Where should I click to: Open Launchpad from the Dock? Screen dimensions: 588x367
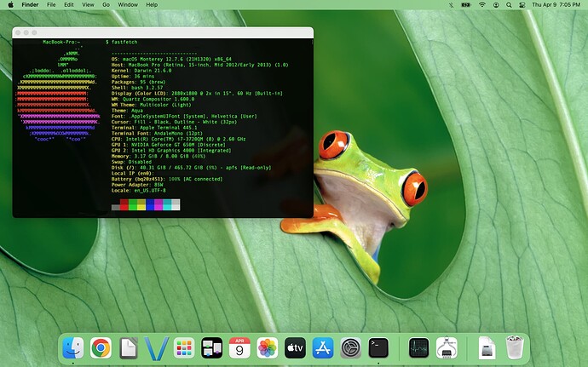(184, 348)
